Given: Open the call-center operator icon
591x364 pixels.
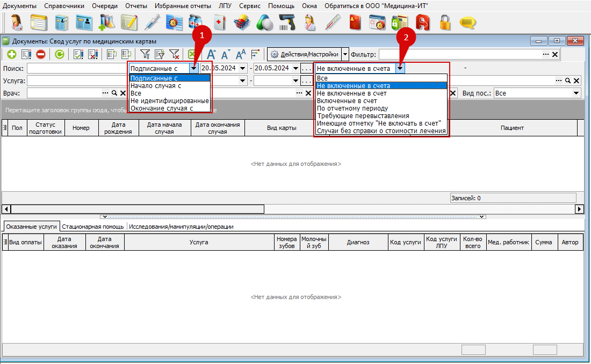Looking at the screenshot, I should coord(16,23).
